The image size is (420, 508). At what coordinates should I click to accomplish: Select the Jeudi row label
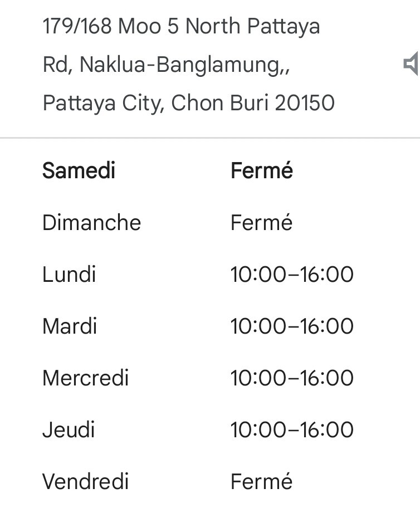(69, 430)
